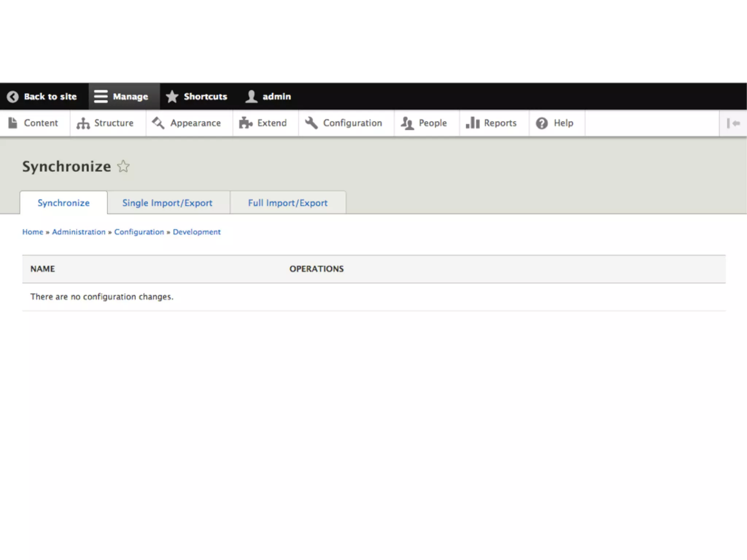Click the Back to site arrow icon
Viewport: 747px width, 560px height.
coord(13,97)
